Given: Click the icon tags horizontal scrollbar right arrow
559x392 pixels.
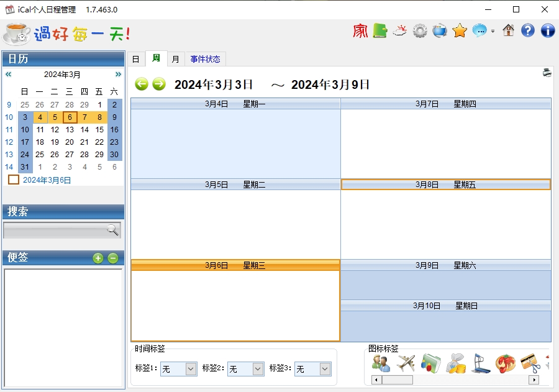Looking at the screenshot, I should tap(534, 380).
